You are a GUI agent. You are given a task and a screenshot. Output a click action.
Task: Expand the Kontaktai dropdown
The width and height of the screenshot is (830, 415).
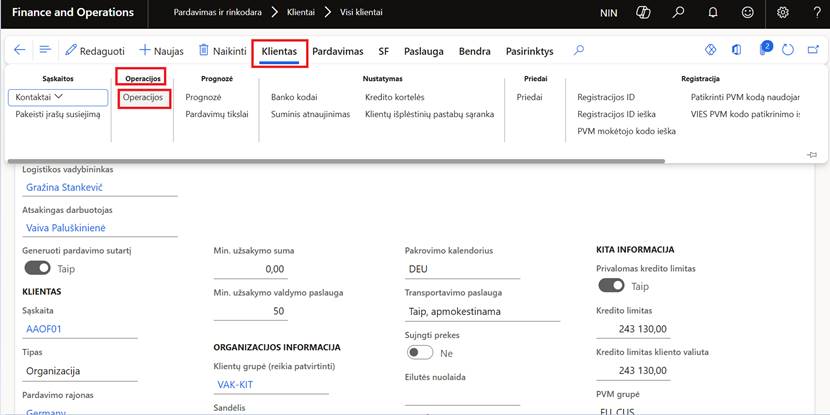pyautogui.click(x=58, y=97)
